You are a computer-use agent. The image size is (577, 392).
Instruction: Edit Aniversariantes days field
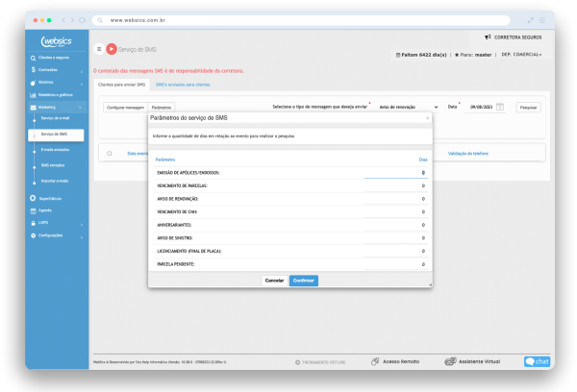pyautogui.click(x=396, y=225)
